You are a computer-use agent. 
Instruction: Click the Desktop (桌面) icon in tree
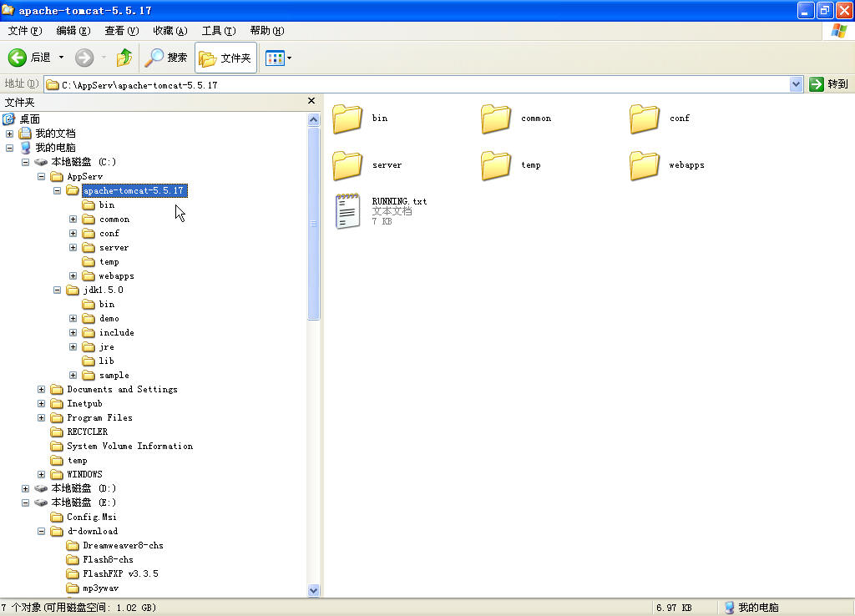coord(8,119)
